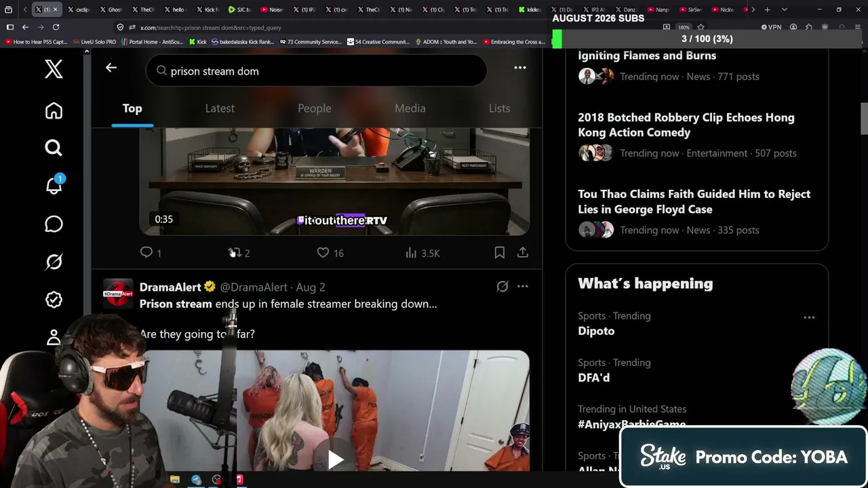This screenshot has height=488, width=868.
Task: Switch to the Lists search tab
Action: (500, 108)
